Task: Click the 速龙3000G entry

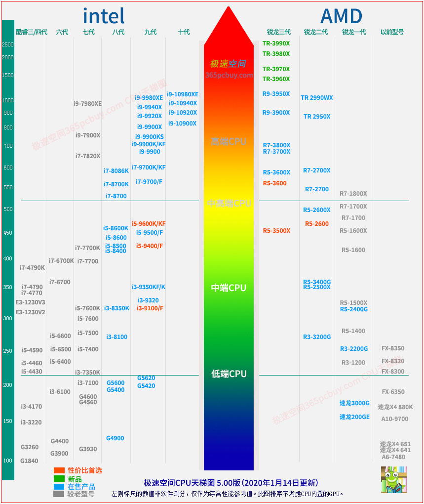Action: 353,403
